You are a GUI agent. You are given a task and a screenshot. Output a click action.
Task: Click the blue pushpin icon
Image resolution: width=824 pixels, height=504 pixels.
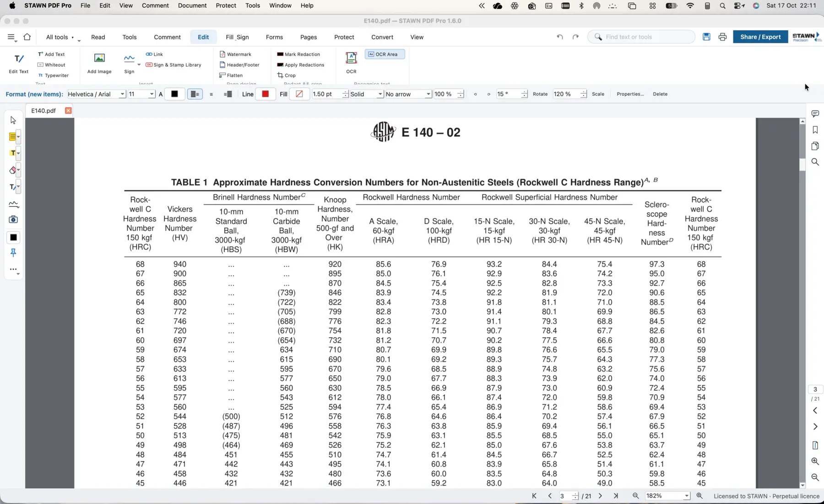point(13,253)
